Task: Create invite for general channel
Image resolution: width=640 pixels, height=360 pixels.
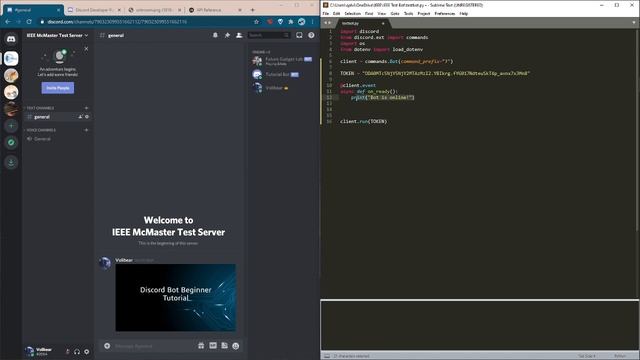Action: coord(80,117)
